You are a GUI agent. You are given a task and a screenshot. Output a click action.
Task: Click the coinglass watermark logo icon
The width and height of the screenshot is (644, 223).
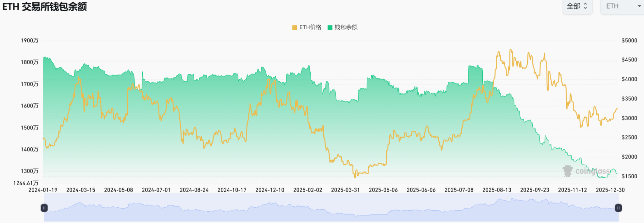568,171
